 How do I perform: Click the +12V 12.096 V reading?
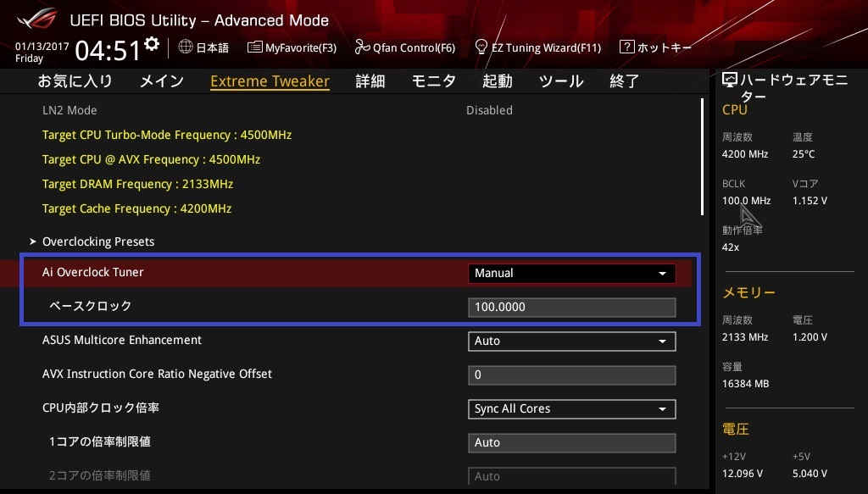[742, 474]
